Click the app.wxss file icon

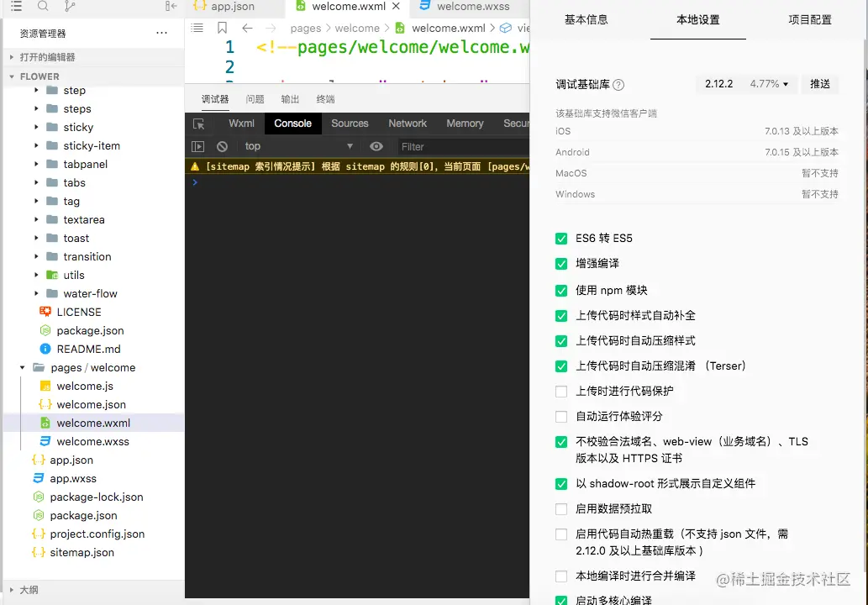coord(39,478)
